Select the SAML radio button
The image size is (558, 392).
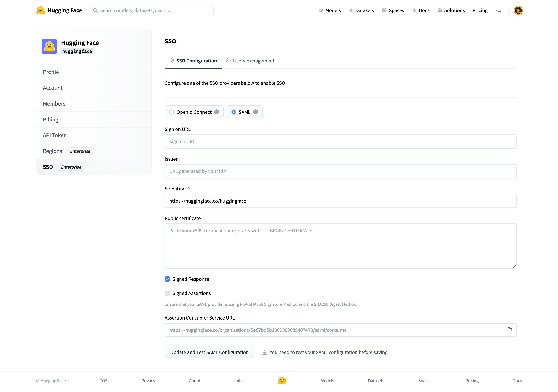(234, 112)
